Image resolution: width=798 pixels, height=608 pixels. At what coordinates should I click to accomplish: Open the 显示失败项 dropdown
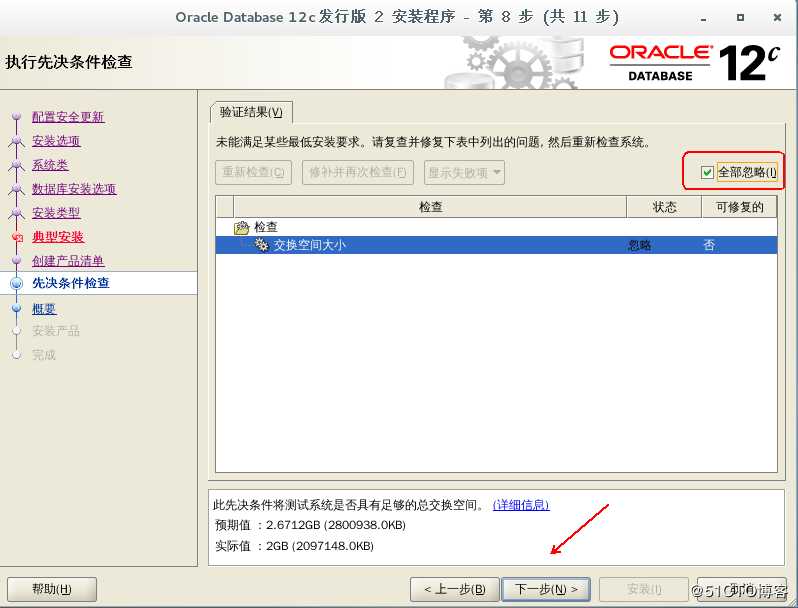pos(464,172)
